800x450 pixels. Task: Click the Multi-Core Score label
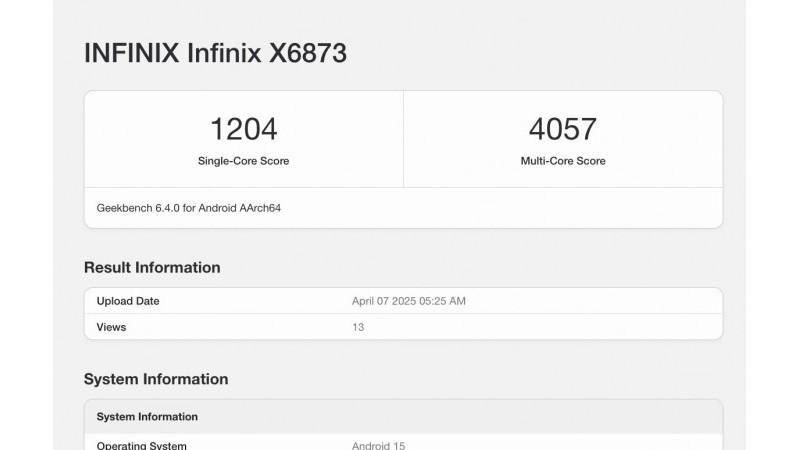[x=563, y=161]
